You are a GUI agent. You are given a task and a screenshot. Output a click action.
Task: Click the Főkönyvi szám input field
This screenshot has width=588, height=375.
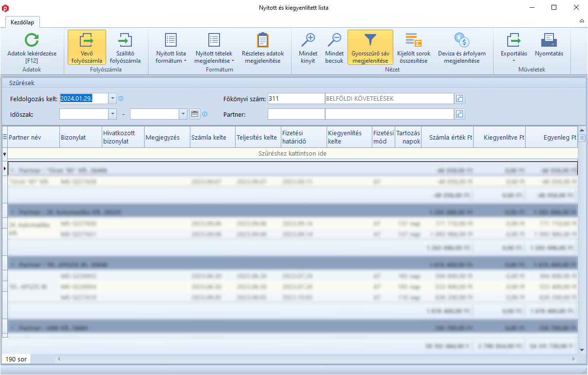tap(295, 99)
